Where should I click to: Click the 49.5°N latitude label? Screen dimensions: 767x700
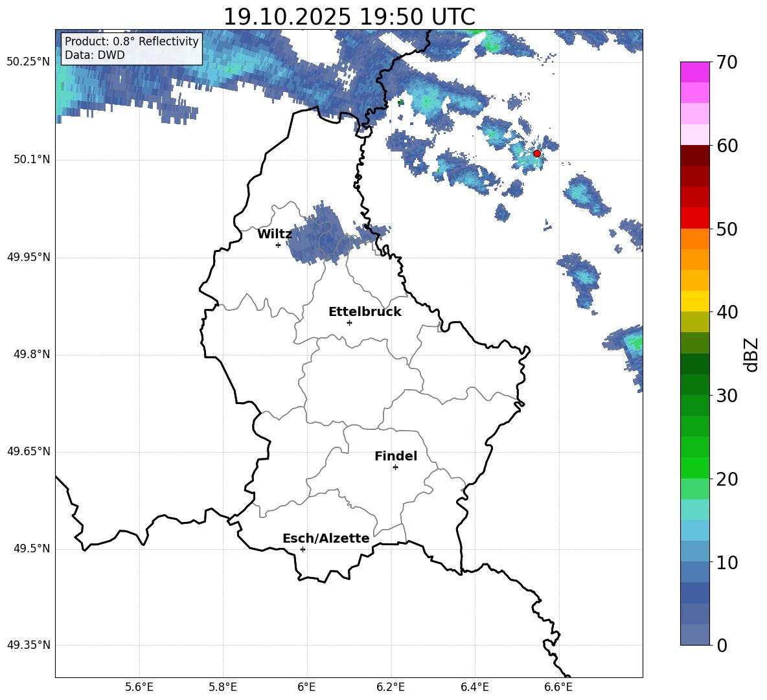coord(32,548)
